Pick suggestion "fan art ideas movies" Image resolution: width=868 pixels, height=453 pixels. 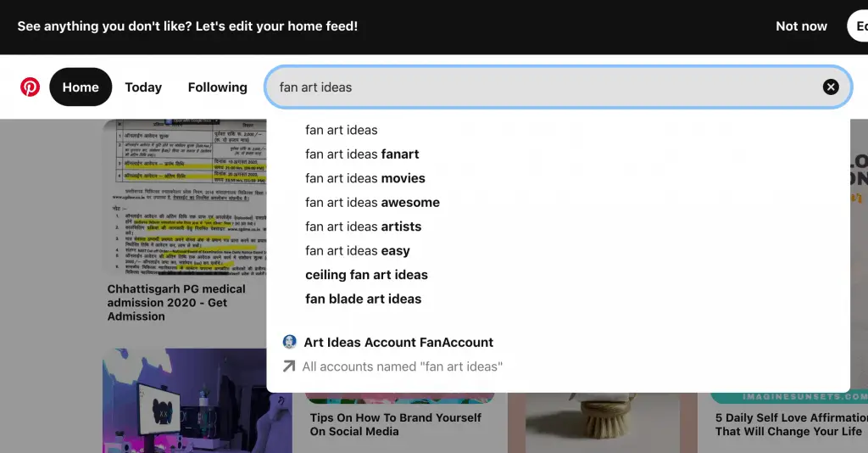364,178
